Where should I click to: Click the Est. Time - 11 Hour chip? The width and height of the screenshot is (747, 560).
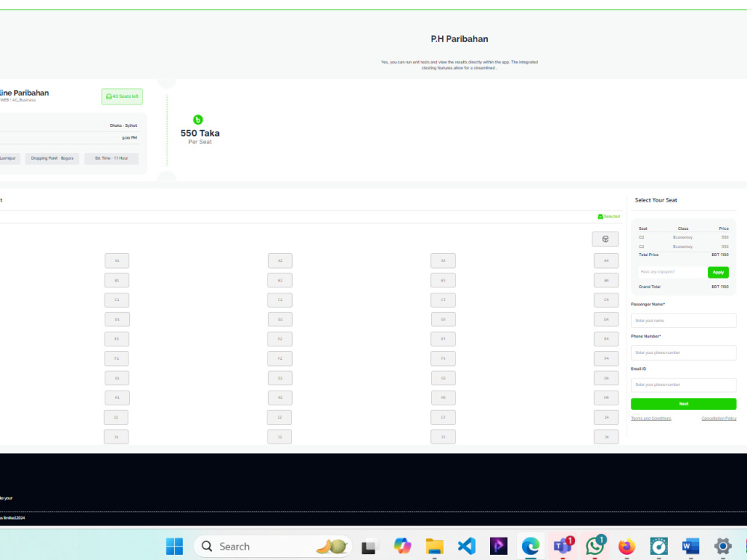(111, 158)
